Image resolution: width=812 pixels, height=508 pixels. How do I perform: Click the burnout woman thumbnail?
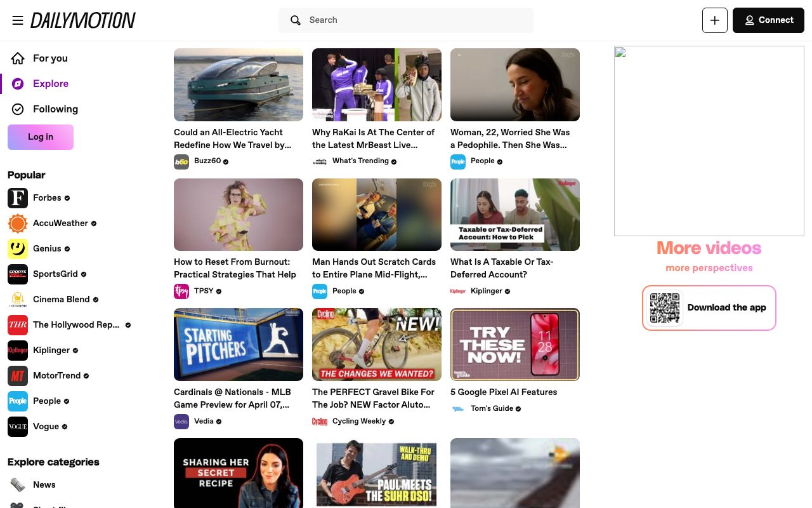pos(239,215)
